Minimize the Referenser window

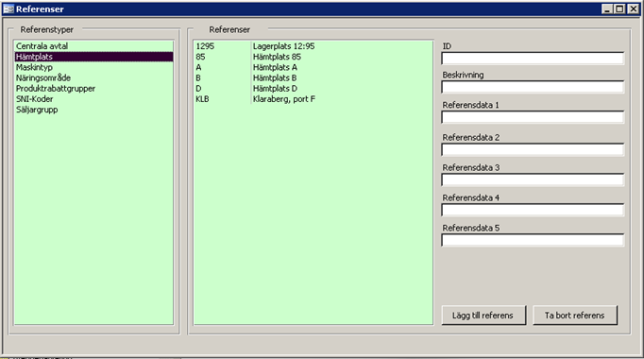click(x=607, y=9)
